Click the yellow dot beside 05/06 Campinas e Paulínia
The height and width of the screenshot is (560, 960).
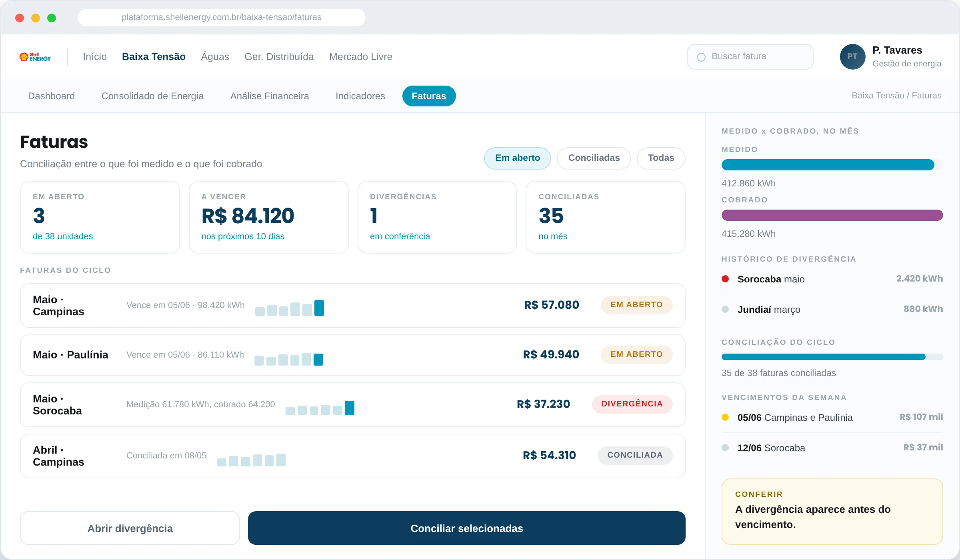(725, 417)
